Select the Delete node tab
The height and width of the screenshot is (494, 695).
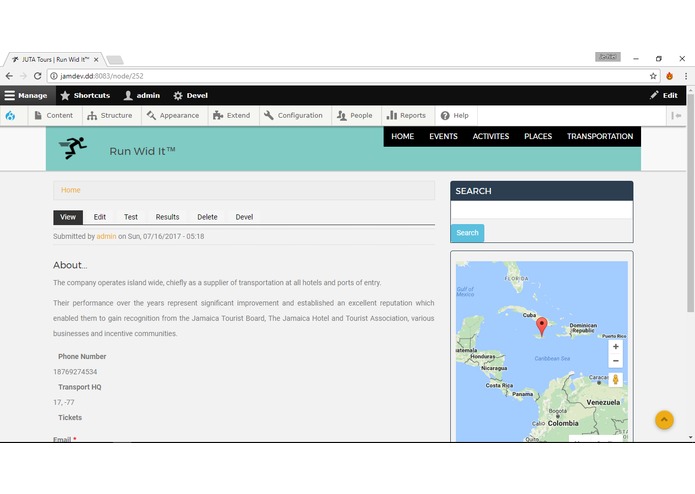[x=207, y=217]
